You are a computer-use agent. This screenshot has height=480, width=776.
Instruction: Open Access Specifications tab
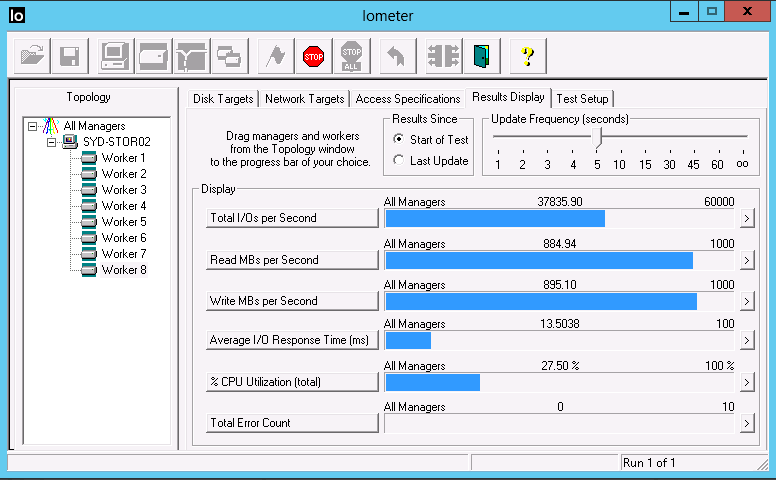(x=408, y=98)
